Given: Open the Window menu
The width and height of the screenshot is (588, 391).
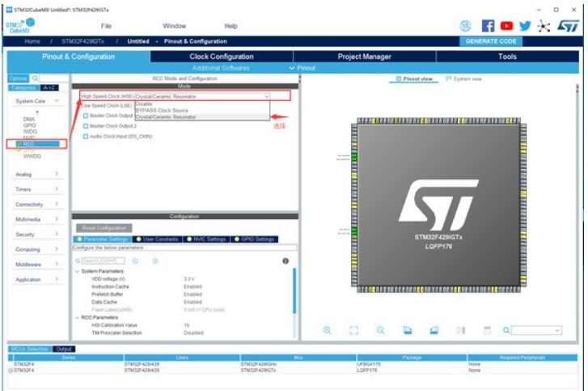Looking at the screenshot, I should (174, 26).
